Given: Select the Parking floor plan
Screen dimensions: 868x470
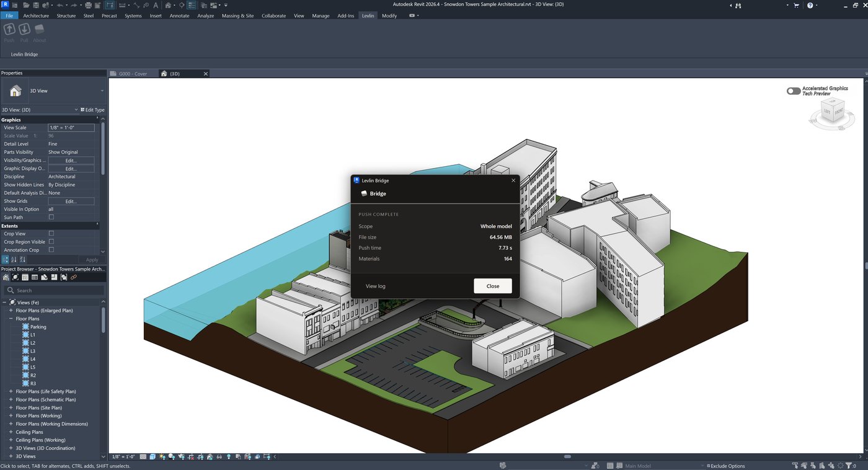Looking at the screenshot, I should tap(38, 327).
